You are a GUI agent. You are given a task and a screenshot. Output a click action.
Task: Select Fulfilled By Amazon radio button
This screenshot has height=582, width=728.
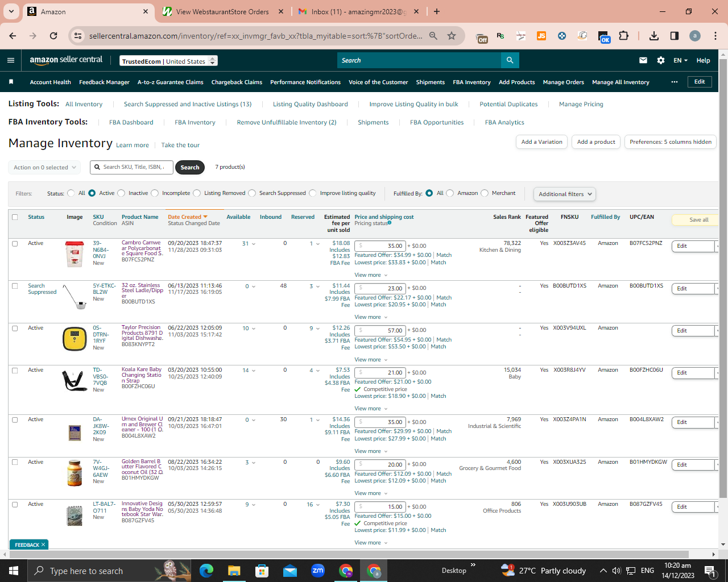pyautogui.click(x=450, y=193)
